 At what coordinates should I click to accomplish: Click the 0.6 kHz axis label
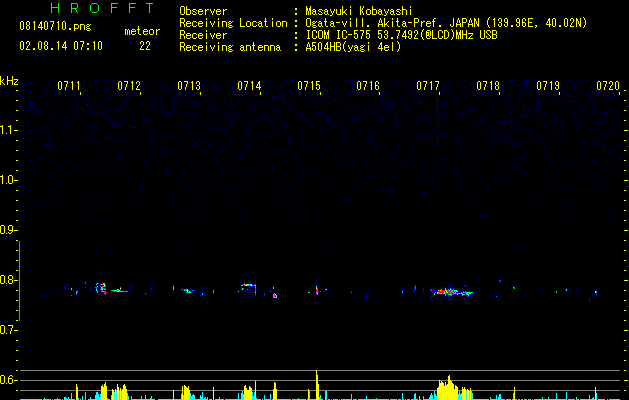(8, 380)
